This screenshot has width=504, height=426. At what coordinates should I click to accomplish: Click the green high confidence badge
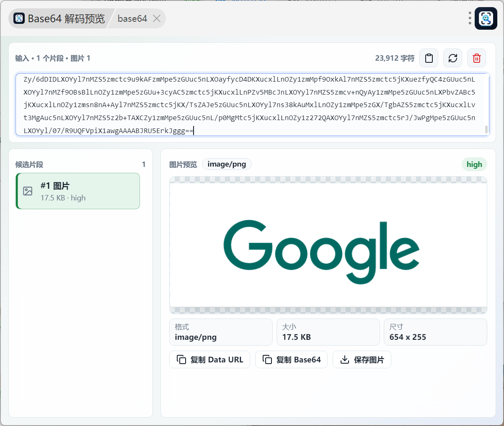pyautogui.click(x=474, y=164)
